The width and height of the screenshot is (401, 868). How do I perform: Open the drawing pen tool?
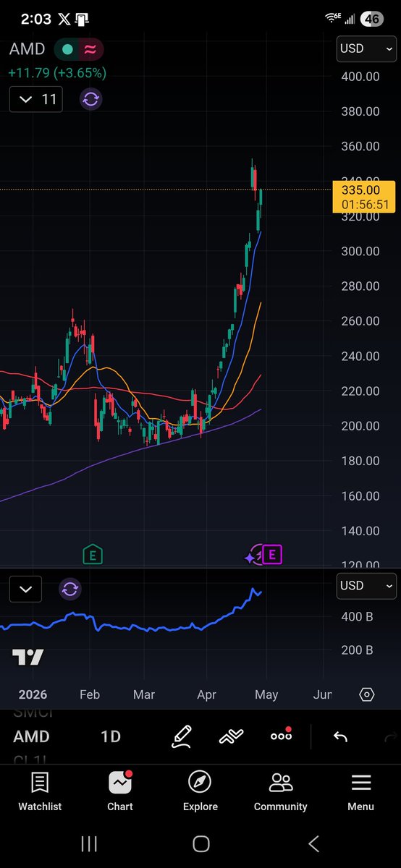[182, 736]
